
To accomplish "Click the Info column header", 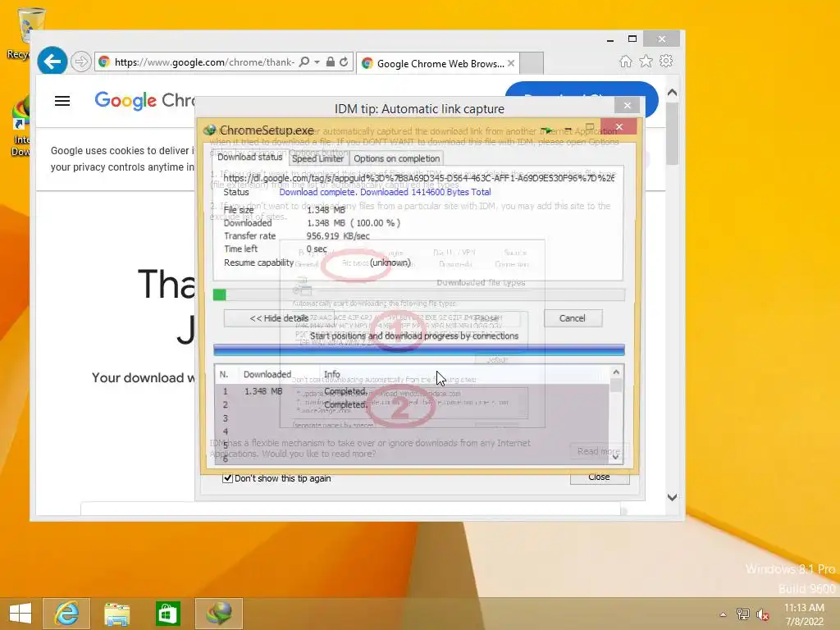I will coord(331,374).
